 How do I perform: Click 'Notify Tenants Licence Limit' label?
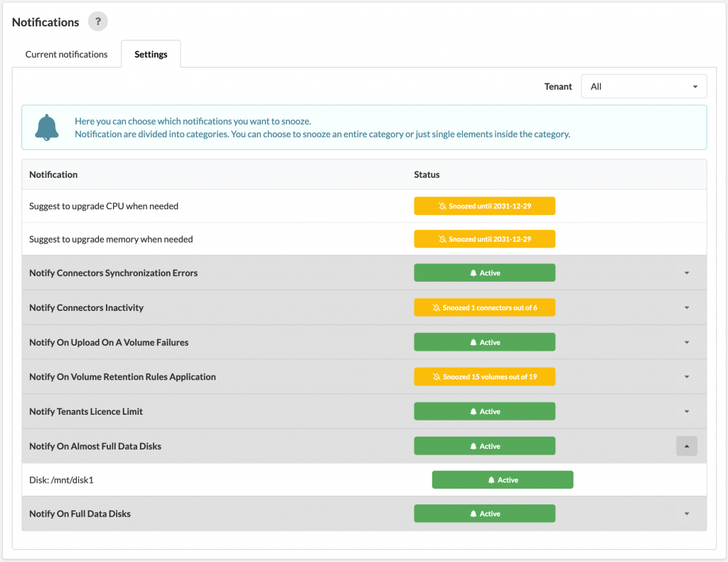pos(86,411)
